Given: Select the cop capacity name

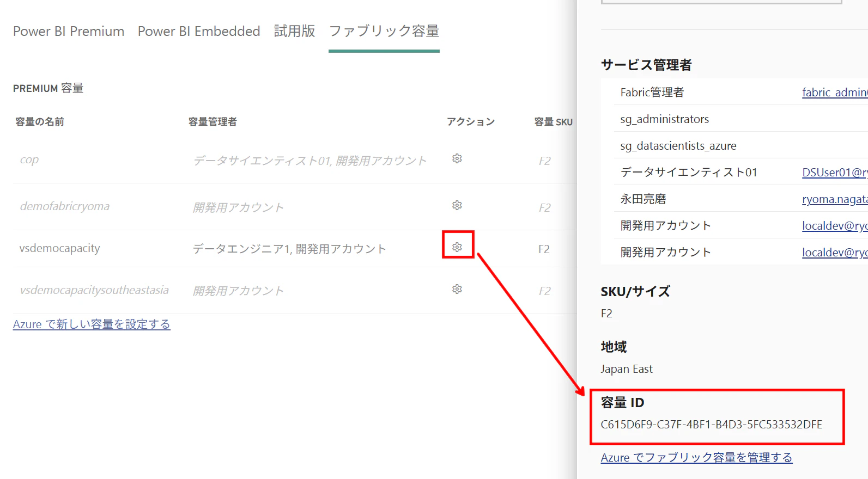Looking at the screenshot, I should click(x=29, y=160).
